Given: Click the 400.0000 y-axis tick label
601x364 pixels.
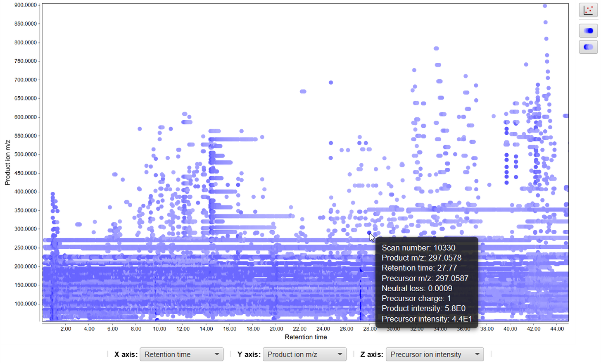Looking at the screenshot, I should pyautogui.click(x=26, y=192).
